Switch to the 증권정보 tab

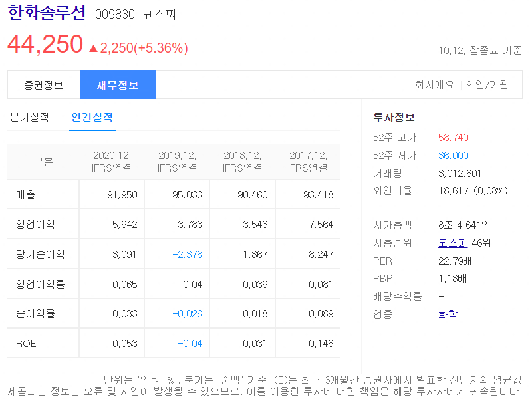44,85
